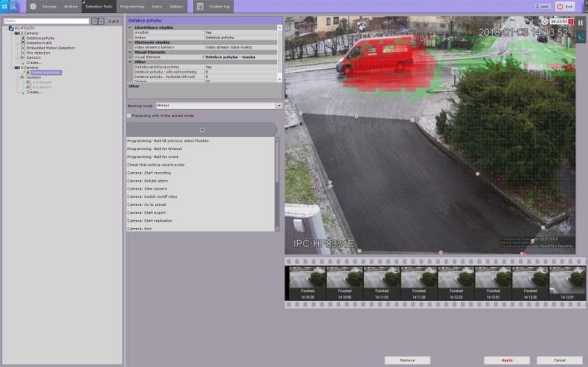Open the Working mode dropdown
This screenshot has height=367, width=588.
click(x=279, y=106)
